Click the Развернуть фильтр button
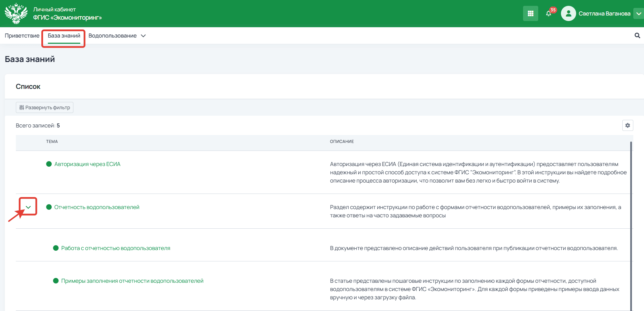 pyautogui.click(x=44, y=107)
